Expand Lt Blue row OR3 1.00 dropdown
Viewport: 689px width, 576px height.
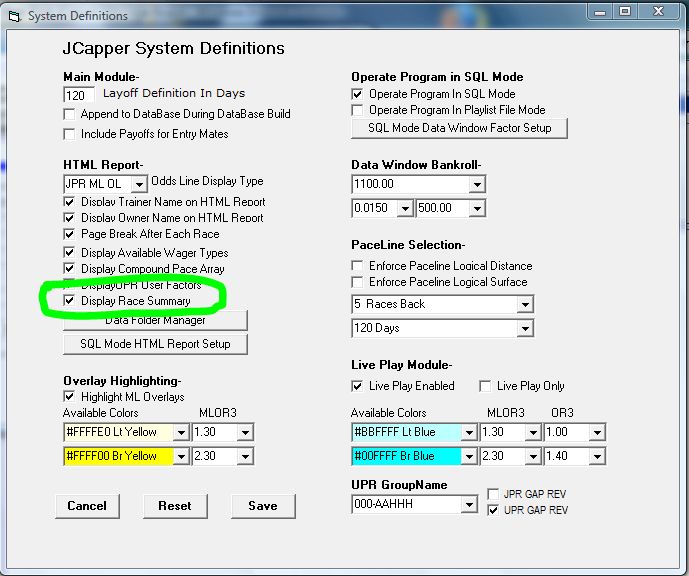(x=597, y=432)
